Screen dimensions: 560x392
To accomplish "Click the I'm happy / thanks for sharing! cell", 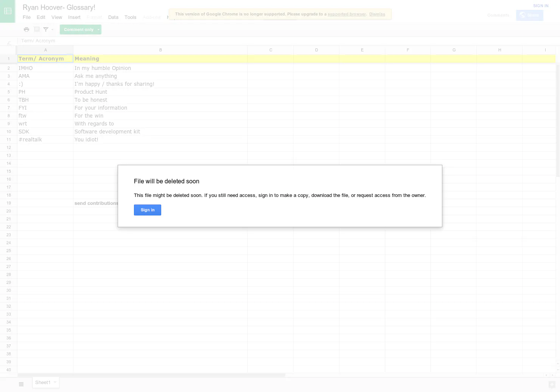I will click(160, 84).
